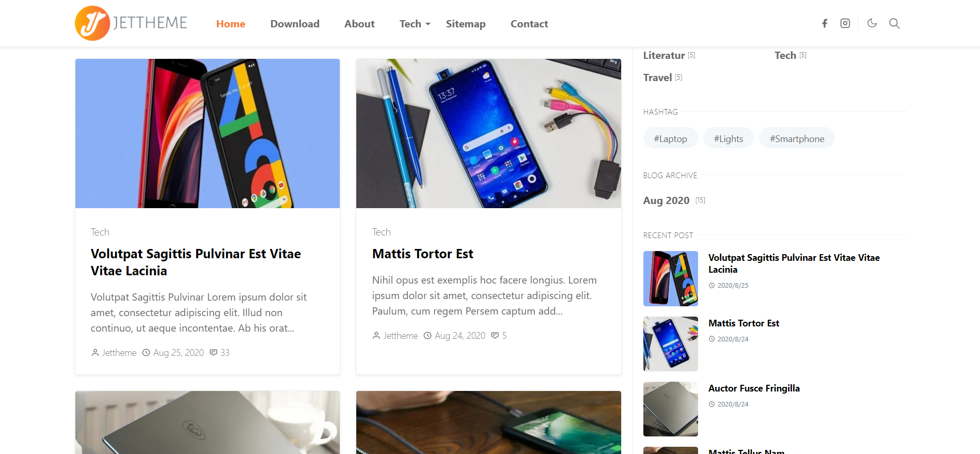Select the #Smartphone hashtag
The height and width of the screenshot is (454, 980).
pos(797,138)
